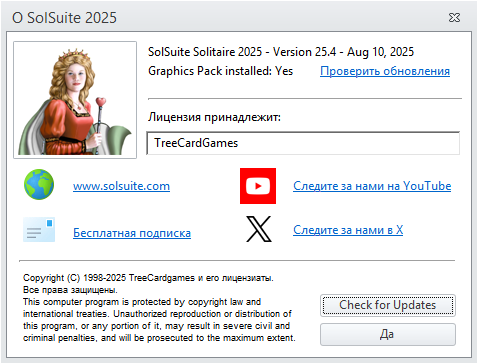Click the green globe website icon
Image resolution: width=478 pixels, height=364 pixels.
(x=39, y=184)
